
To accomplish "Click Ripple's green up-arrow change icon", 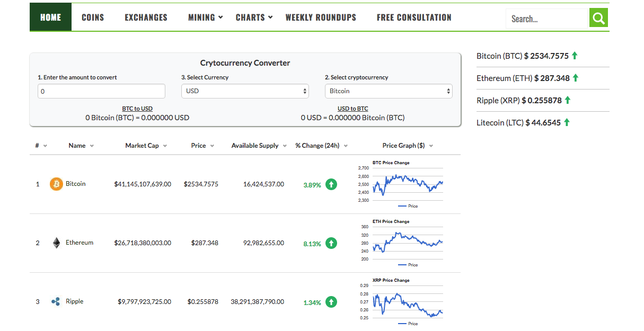I will (x=331, y=302).
